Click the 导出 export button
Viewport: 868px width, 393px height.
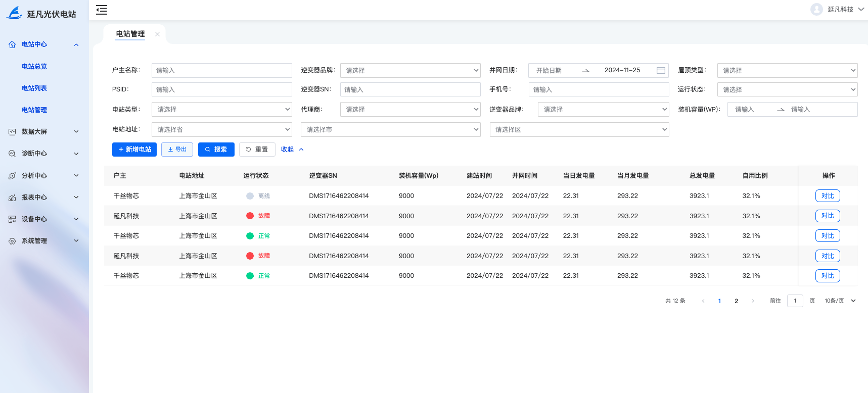pos(177,150)
